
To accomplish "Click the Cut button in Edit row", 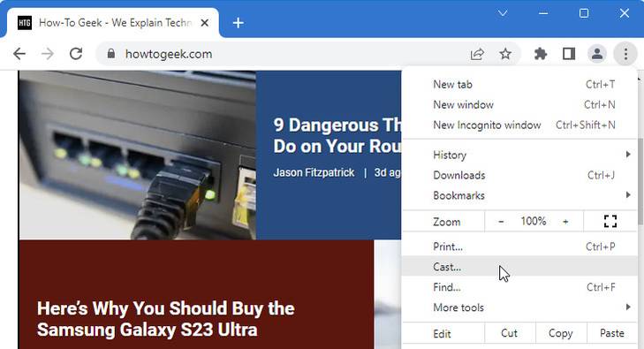I will click(510, 333).
